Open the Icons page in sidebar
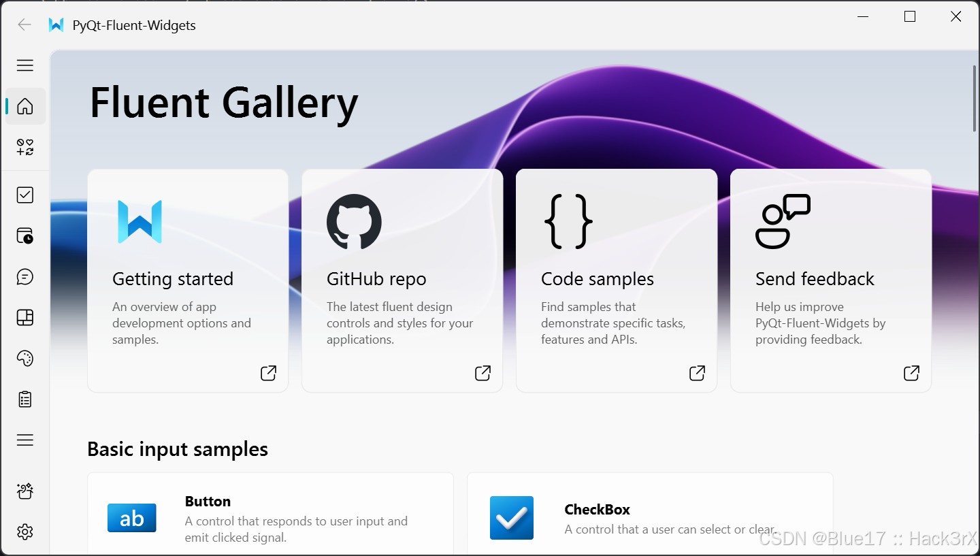980x556 pixels. [x=25, y=147]
